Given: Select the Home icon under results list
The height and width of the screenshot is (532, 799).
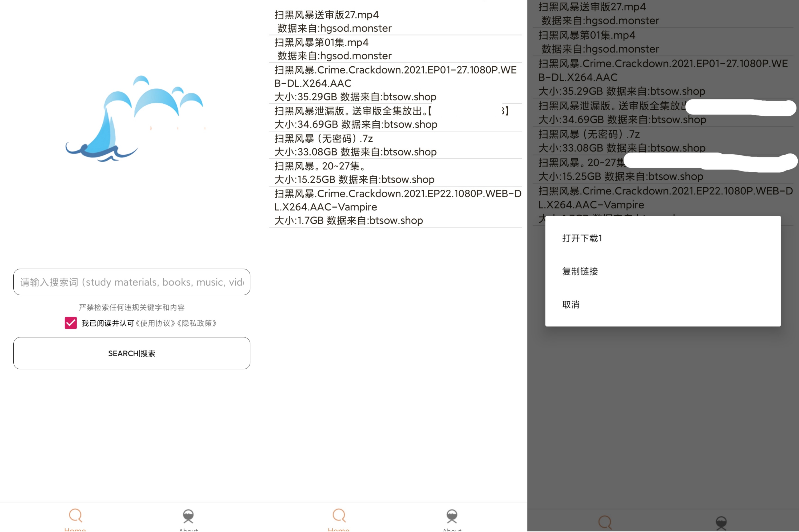Looking at the screenshot, I should point(339,515).
